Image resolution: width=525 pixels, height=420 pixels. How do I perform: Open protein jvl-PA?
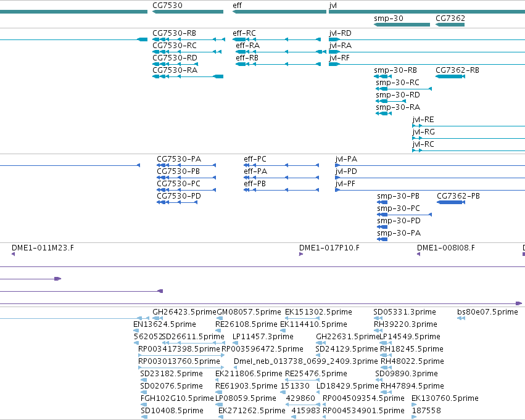[430, 165]
